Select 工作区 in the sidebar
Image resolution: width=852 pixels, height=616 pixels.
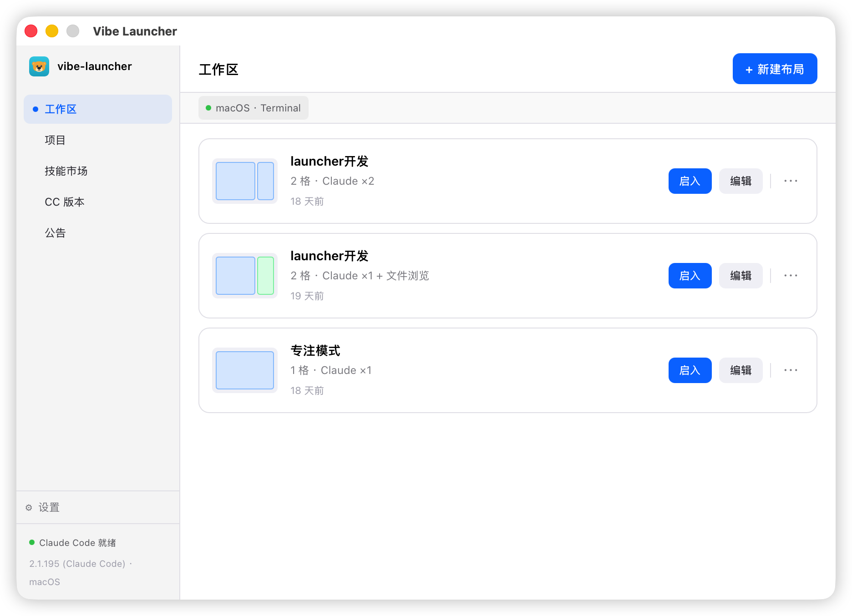[98, 109]
